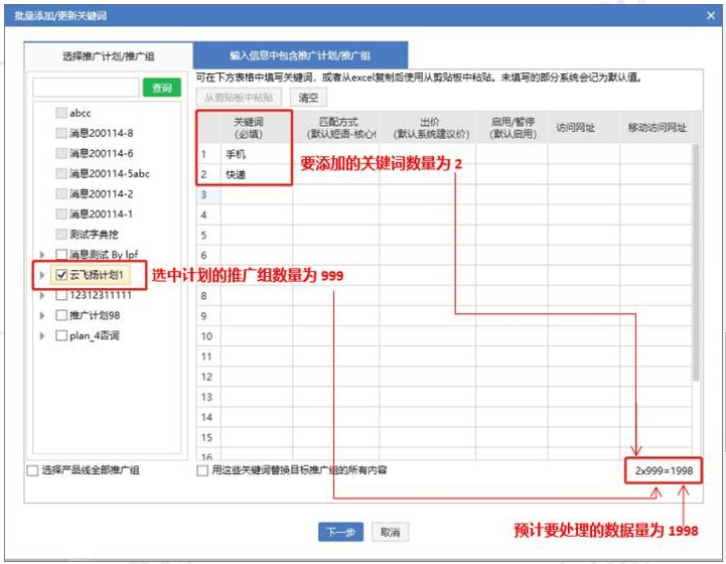Image resolution: width=726 pixels, height=564 pixels.
Task: Click the 取消 button
Action: (390, 532)
